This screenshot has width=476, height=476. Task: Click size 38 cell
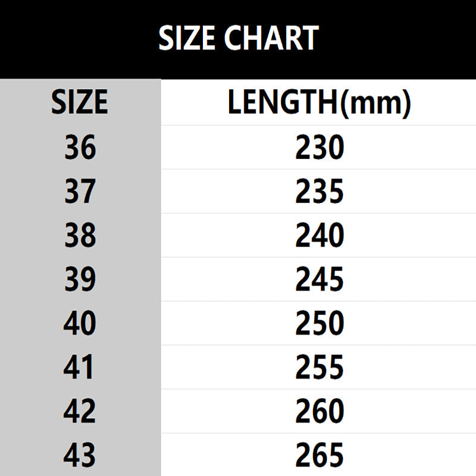(x=80, y=235)
